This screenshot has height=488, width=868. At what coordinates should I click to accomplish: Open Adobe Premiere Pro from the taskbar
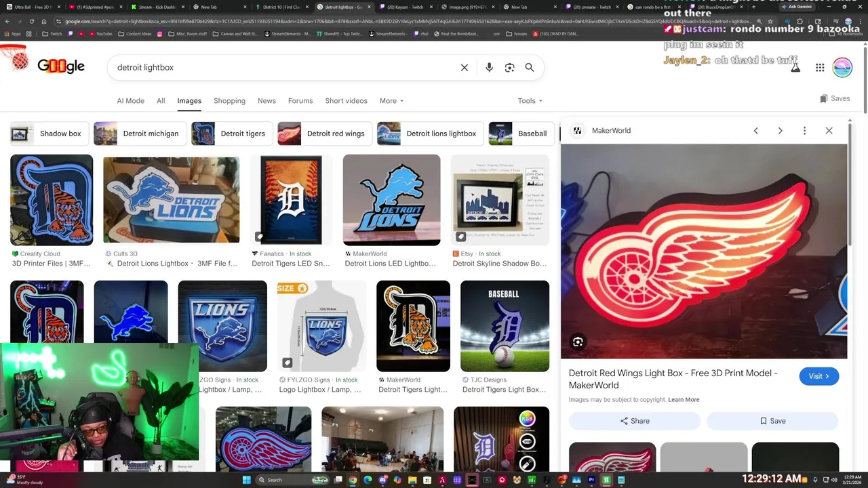coord(591,480)
